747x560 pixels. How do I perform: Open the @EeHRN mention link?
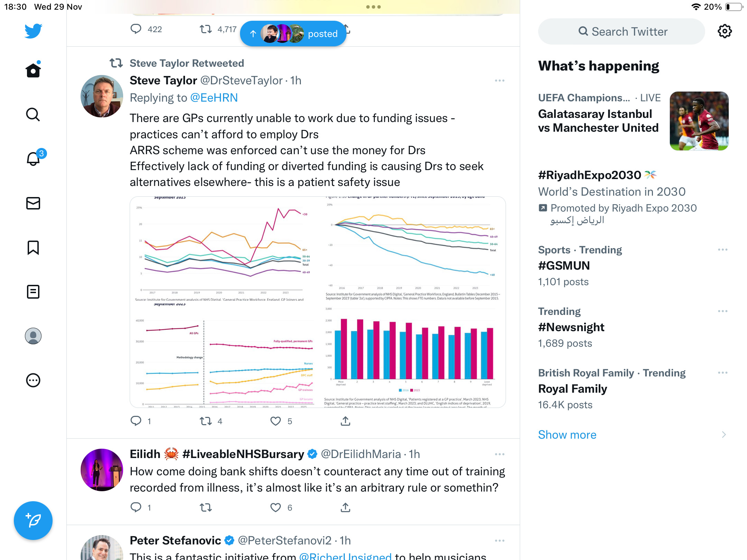[214, 98]
